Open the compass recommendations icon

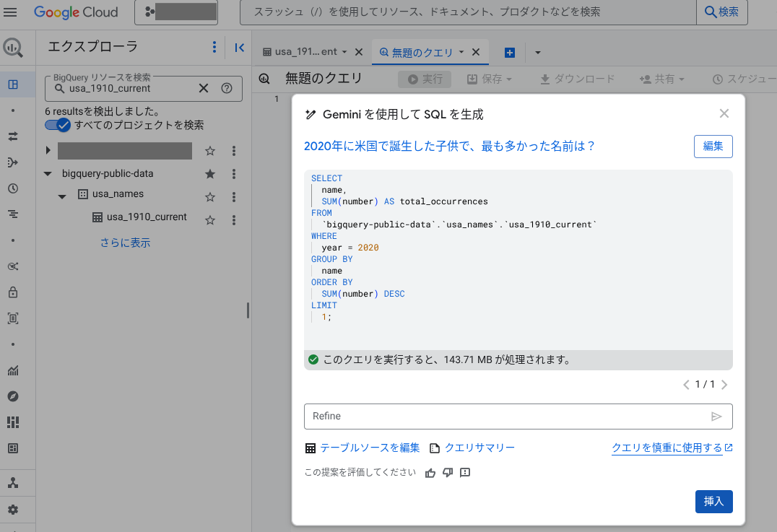click(x=14, y=396)
